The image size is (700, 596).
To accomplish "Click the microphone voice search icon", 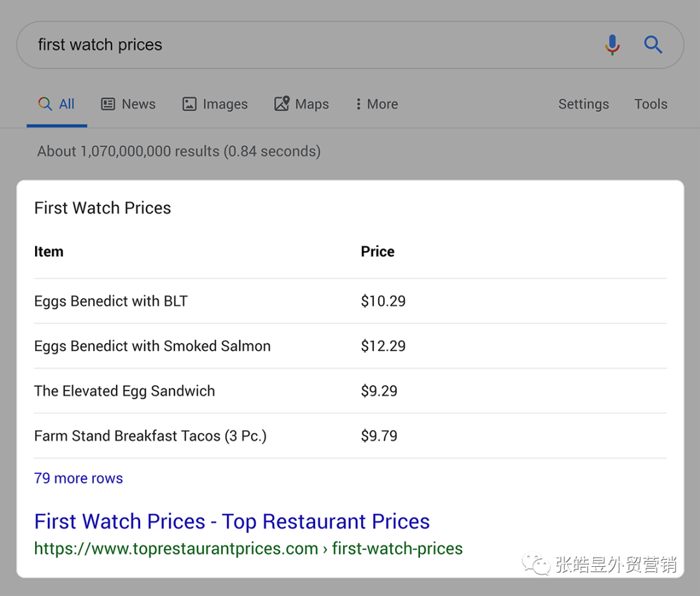I will tap(612, 45).
